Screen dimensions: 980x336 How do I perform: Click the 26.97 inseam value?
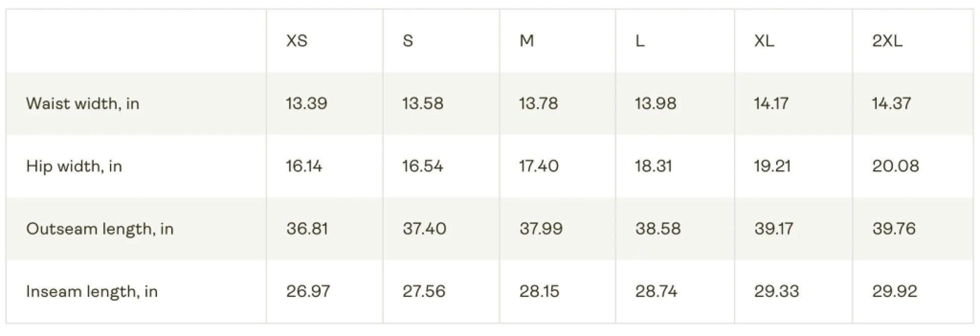308,291
